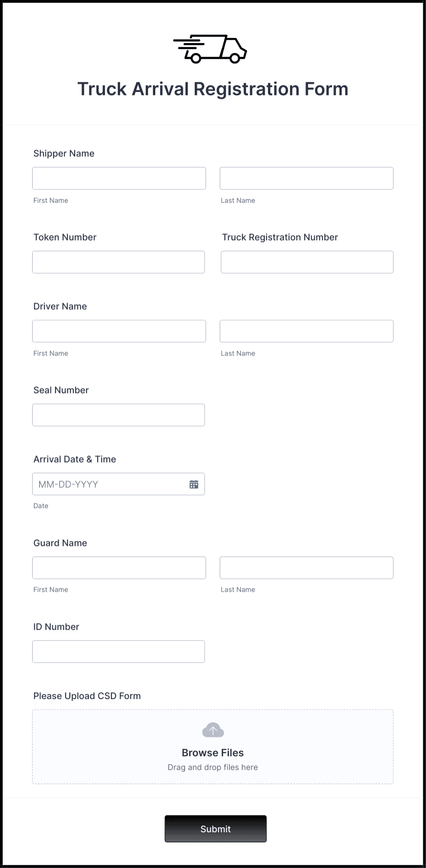Select the ID Number input box
426x868 pixels.
click(x=118, y=651)
